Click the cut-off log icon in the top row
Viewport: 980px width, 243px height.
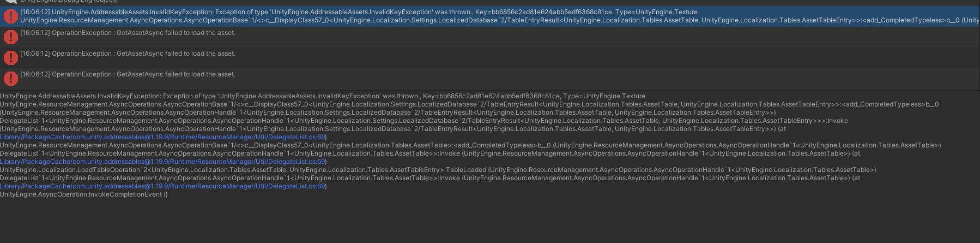tap(10, 2)
